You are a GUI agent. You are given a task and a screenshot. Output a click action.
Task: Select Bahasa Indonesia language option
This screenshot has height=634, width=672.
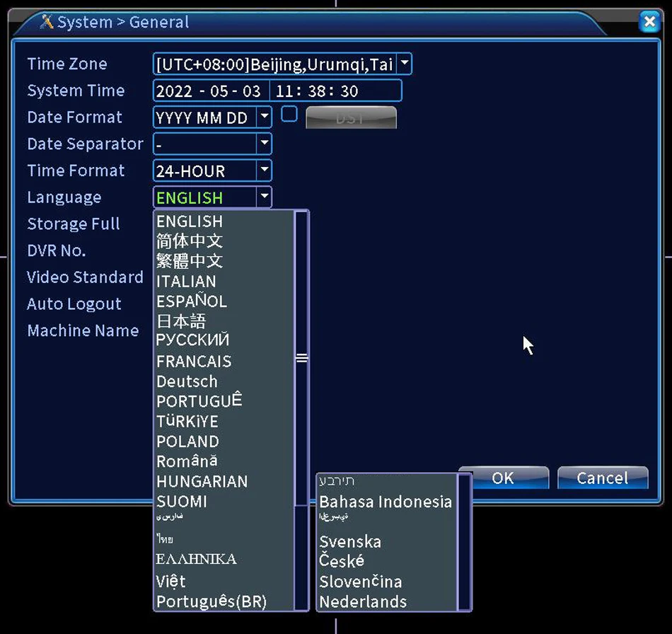[x=385, y=502]
